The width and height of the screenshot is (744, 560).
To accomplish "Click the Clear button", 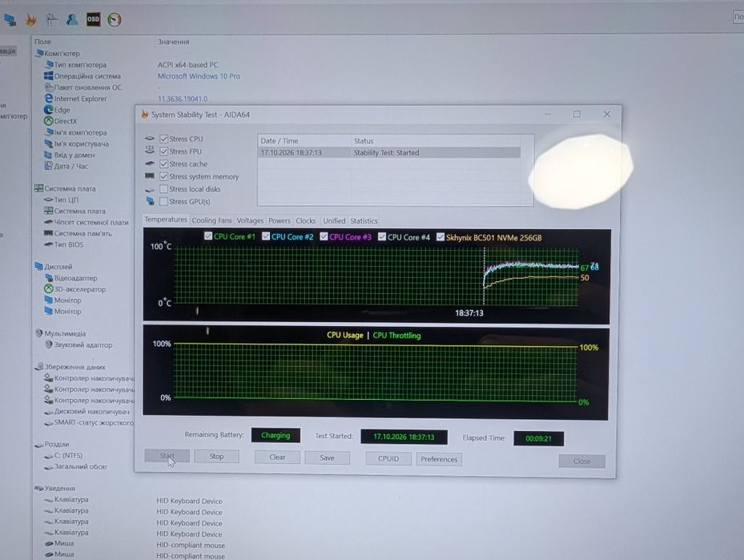I will coord(277,457).
